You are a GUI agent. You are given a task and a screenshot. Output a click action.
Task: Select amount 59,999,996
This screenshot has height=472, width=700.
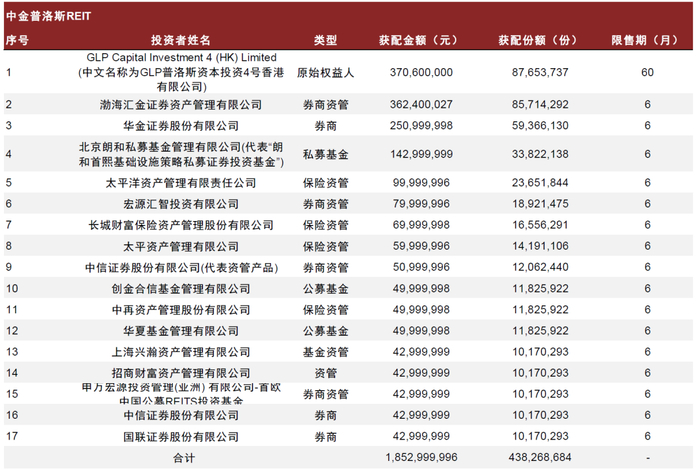[x=421, y=246]
